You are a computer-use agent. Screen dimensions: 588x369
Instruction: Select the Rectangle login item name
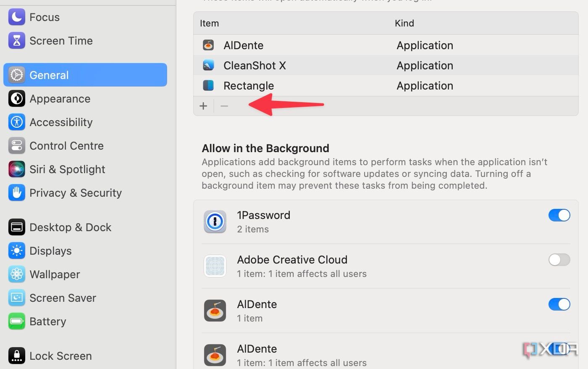(x=249, y=86)
